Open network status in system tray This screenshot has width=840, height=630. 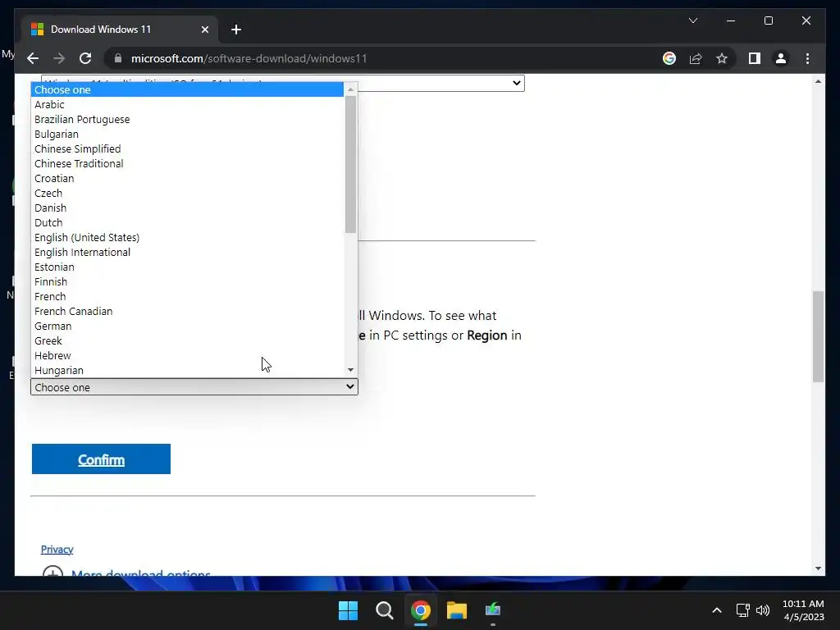(x=743, y=610)
